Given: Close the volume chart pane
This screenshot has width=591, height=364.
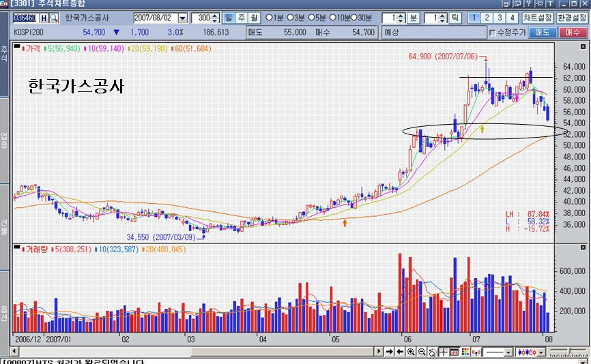Looking at the screenshot, I should click(x=583, y=247).
